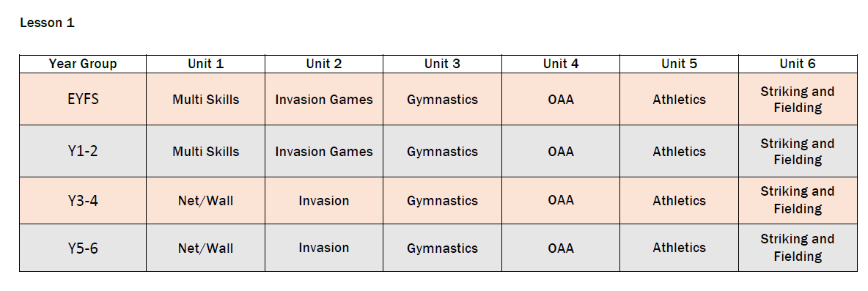Click the Y1-2 row label

click(x=83, y=151)
